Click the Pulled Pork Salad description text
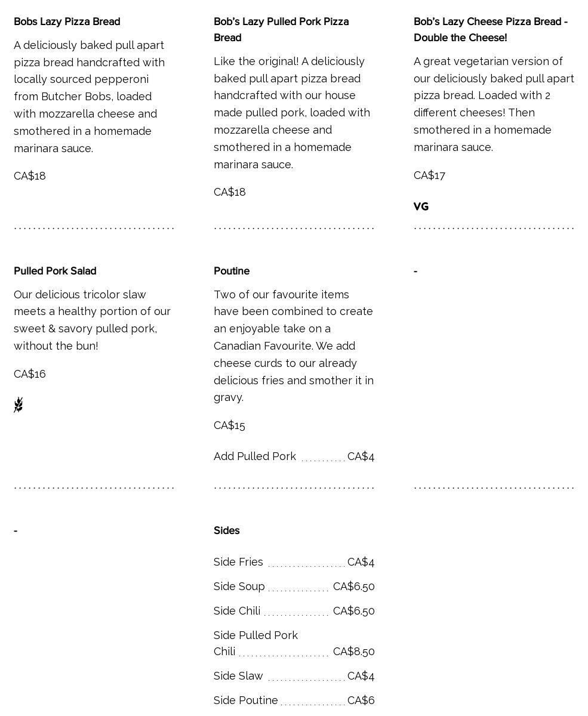 point(93,320)
